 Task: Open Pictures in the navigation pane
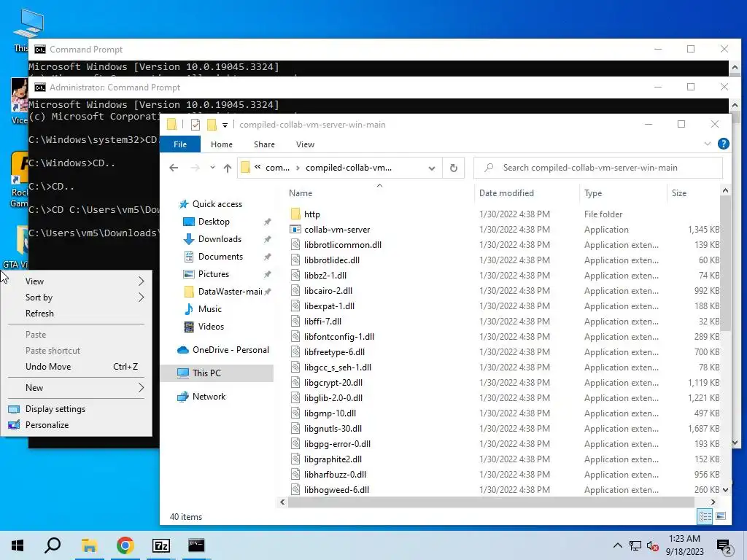(214, 274)
